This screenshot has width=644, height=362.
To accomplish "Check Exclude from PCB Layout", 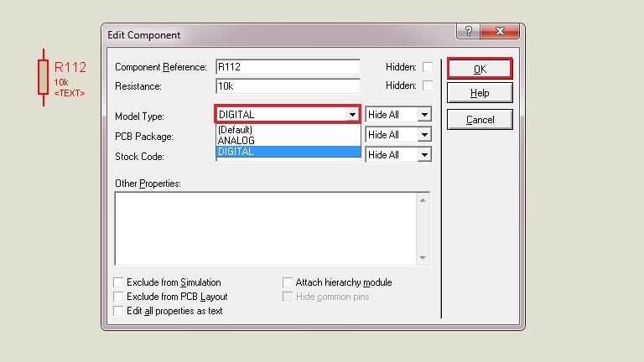I will (119, 297).
